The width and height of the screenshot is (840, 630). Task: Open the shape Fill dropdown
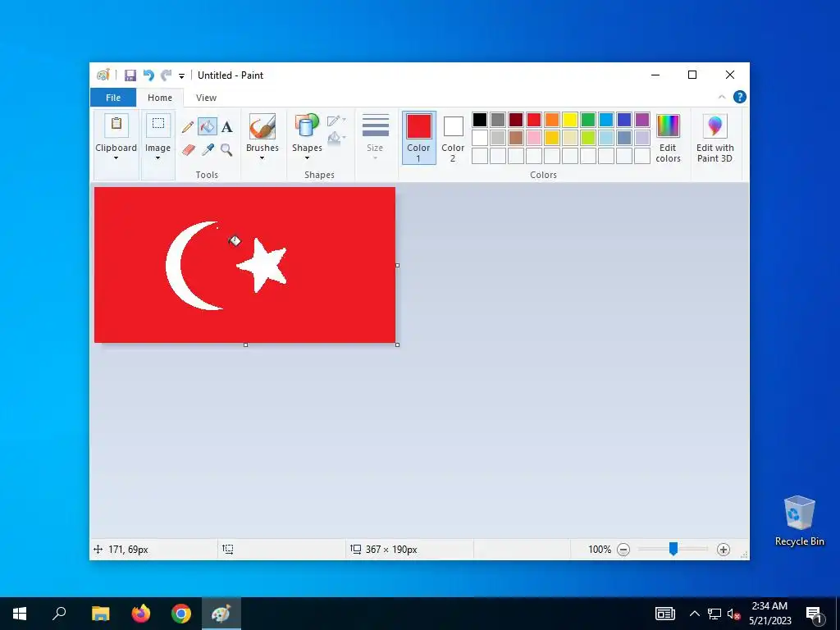coord(336,138)
